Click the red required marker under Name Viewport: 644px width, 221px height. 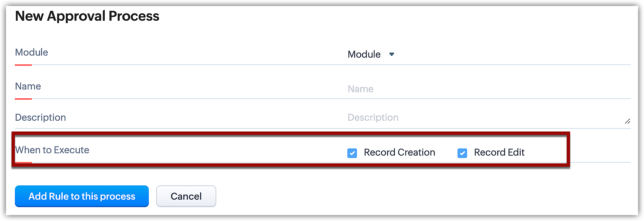[23, 99]
